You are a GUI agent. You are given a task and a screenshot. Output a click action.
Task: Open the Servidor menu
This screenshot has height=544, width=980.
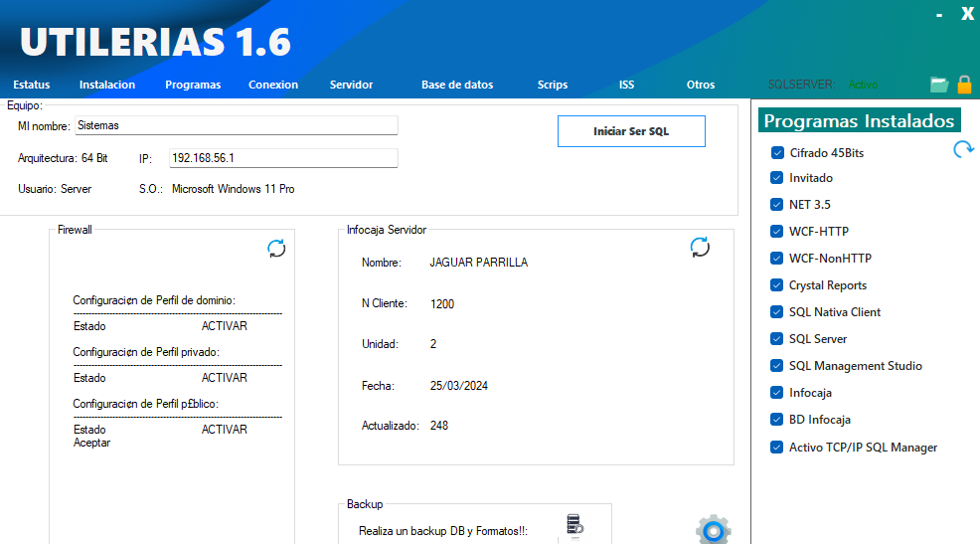(351, 85)
